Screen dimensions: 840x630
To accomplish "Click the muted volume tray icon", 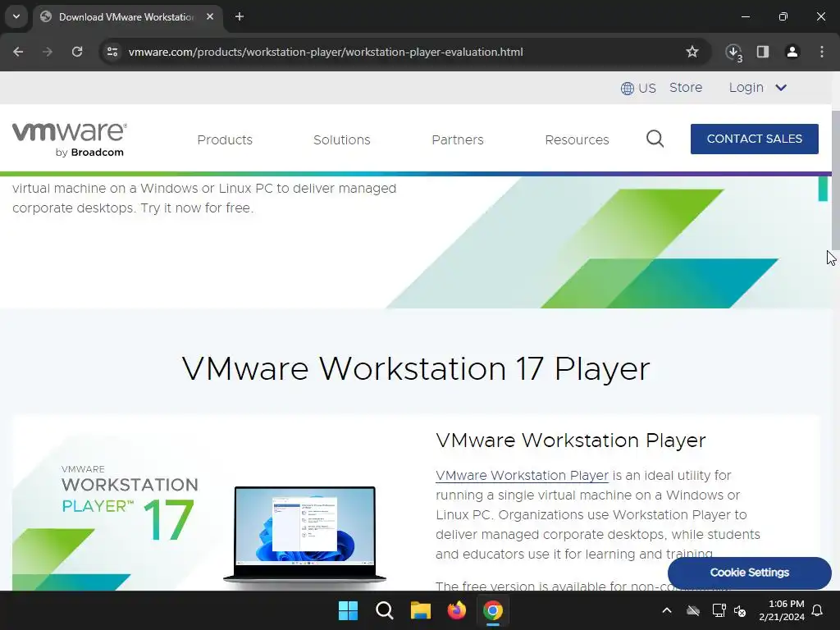I will click(741, 610).
